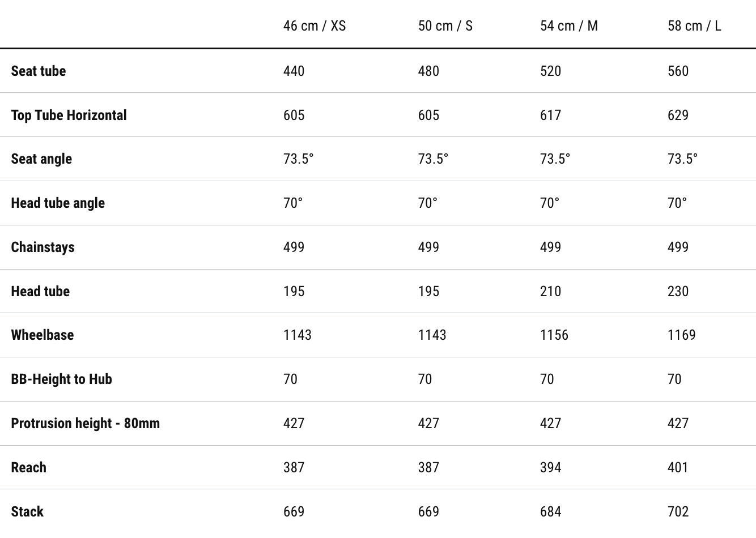The image size is (756, 538).
Task: Select the Head tube value 230
Action: (678, 291)
